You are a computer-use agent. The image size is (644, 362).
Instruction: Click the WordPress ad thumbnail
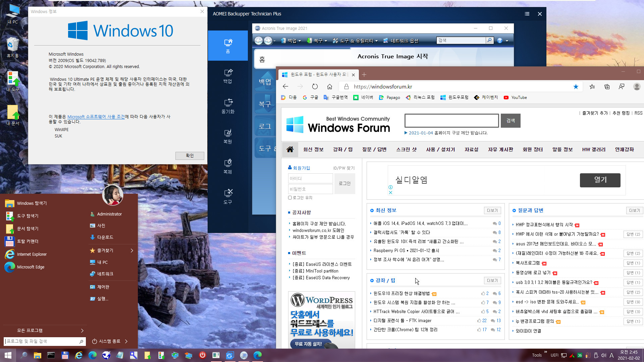(x=321, y=320)
